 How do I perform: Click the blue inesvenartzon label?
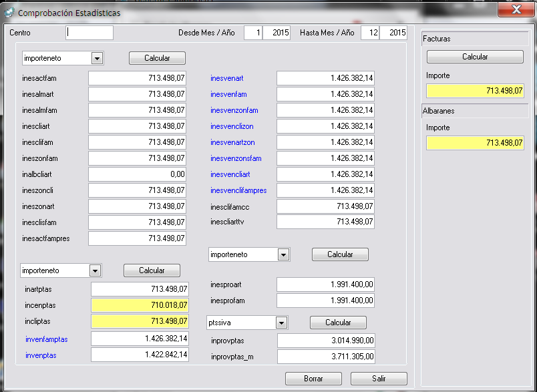(232, 142)
